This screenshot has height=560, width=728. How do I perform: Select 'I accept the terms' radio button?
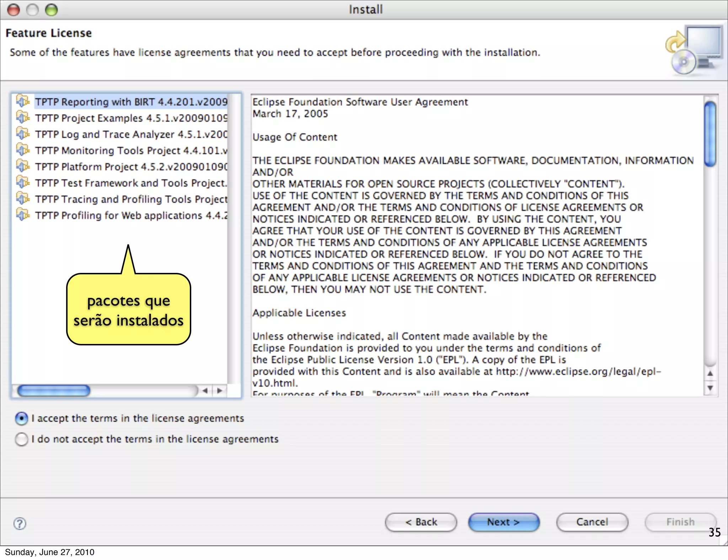point(22,419)
